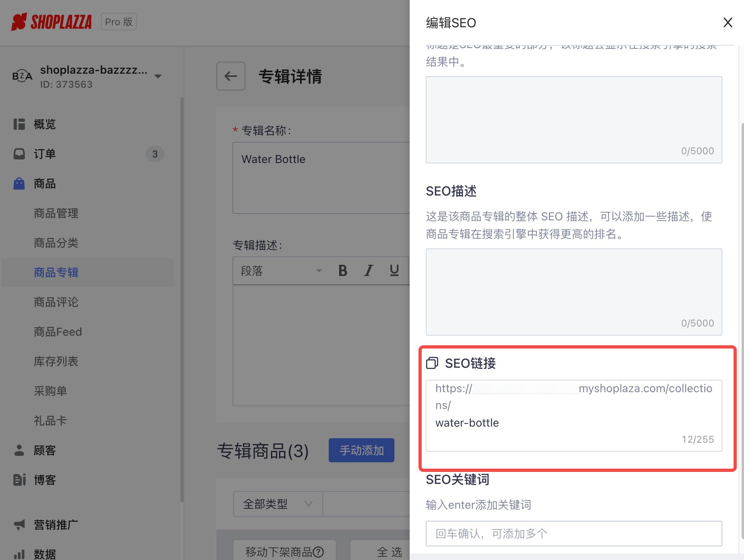Open the 营销推广 marketing megaphone icon
Viewport: 744px width, 560px height.
pos(19,524)
